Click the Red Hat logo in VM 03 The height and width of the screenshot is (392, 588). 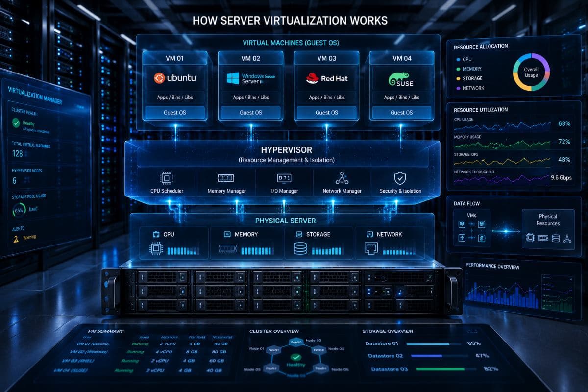pyautogui.click(x=326, y=78)
